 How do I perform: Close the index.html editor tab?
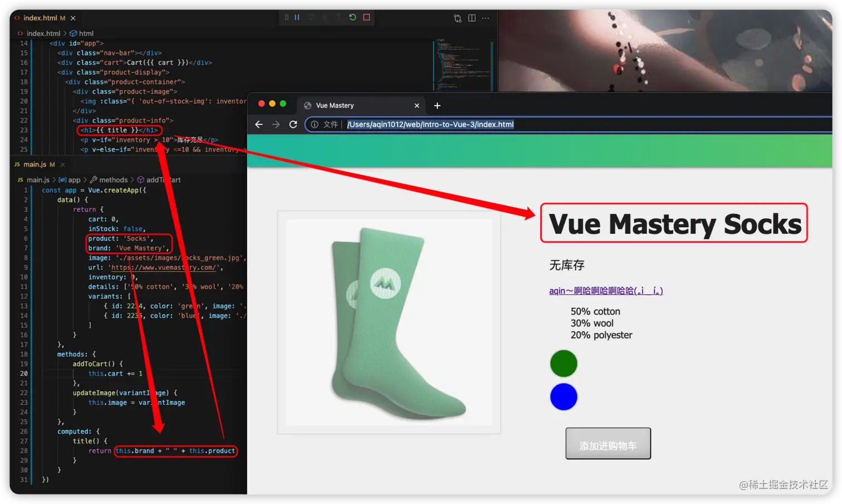point(73,18)
